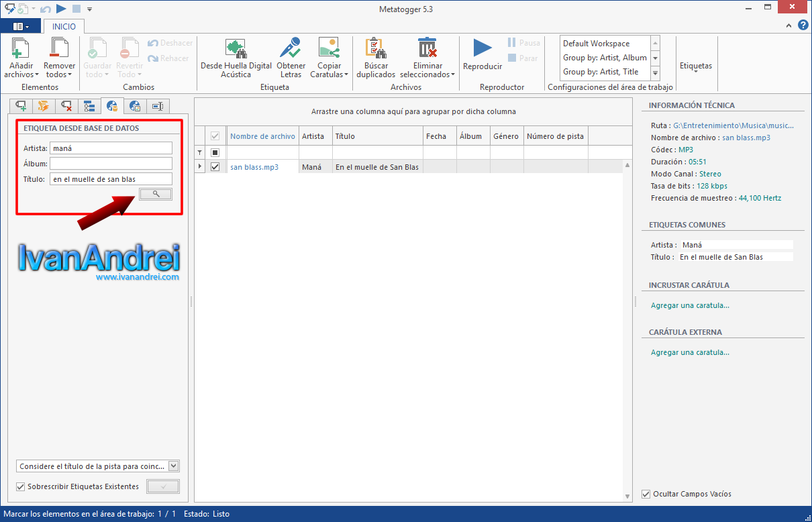Open the Ruta path link

click(x=733, y=125)
